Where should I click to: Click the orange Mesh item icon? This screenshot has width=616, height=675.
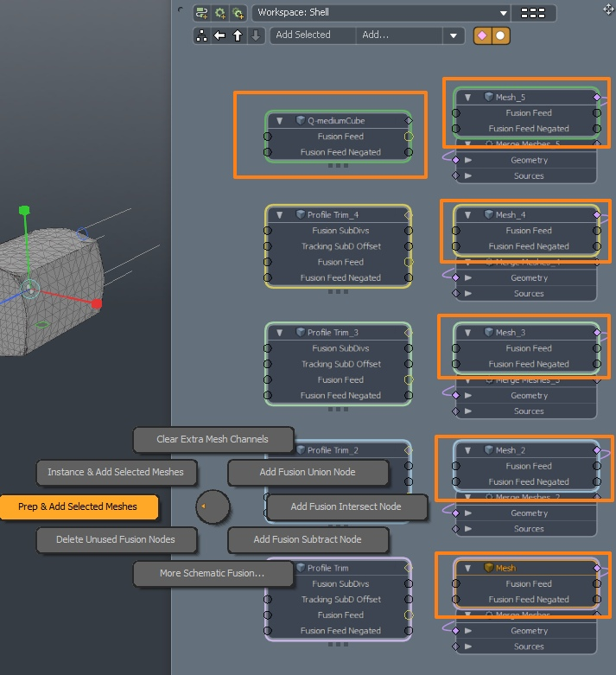click(x=488, y=568)
